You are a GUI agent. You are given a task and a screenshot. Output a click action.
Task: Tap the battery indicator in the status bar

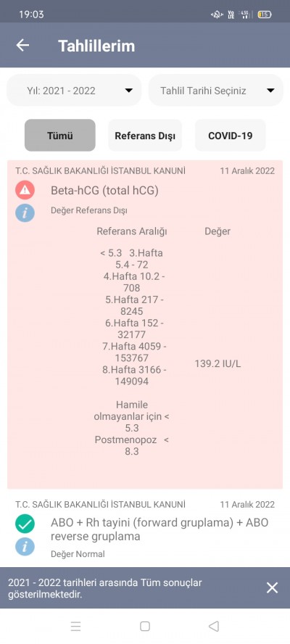[265, 15]
